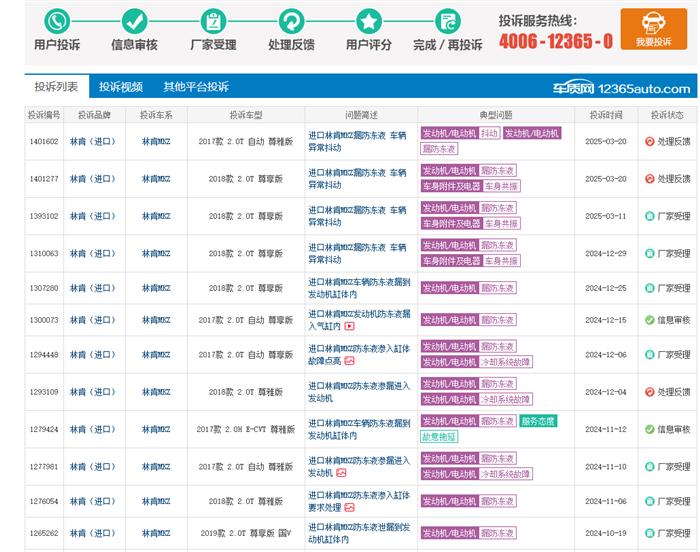This screenshot has height=552, width=700.
Task: Open complaint 1265262 description link
Action: [359, 533]
